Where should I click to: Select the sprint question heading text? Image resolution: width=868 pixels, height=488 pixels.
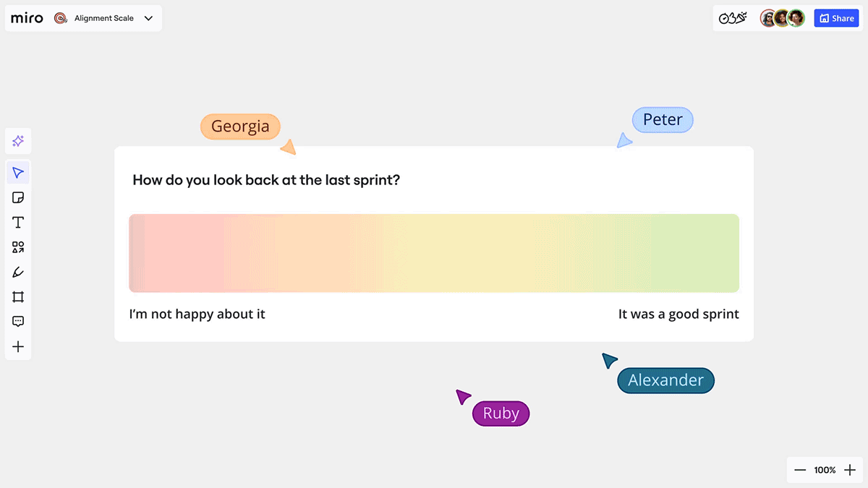coord(266,180)
